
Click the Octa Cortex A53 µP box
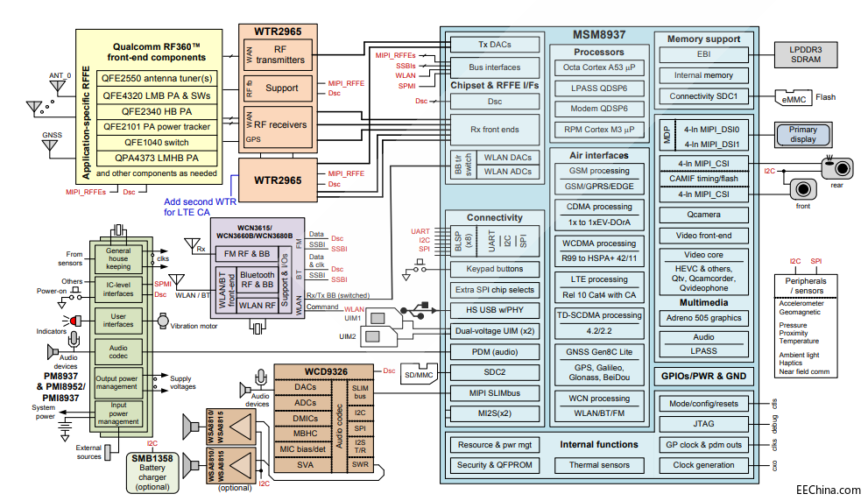pyautogui.click(x=599, y=67)
